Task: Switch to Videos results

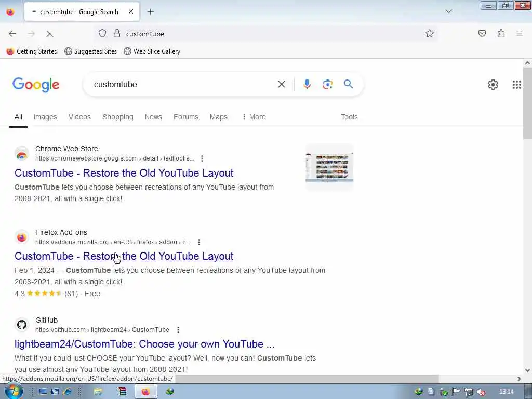Action: [79, 117]
